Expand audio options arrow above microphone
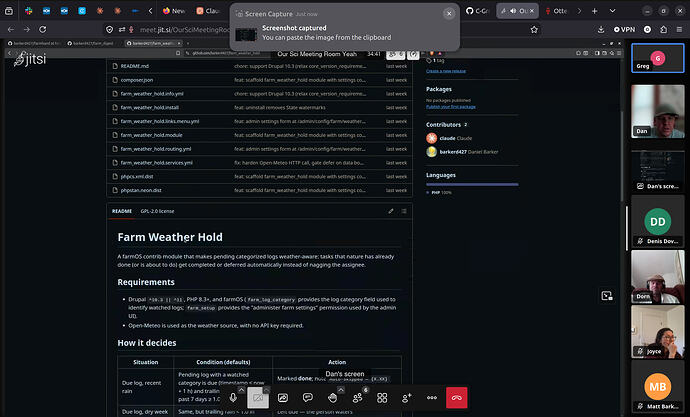This screenshot has width=690, height=417. pos(241,390)
